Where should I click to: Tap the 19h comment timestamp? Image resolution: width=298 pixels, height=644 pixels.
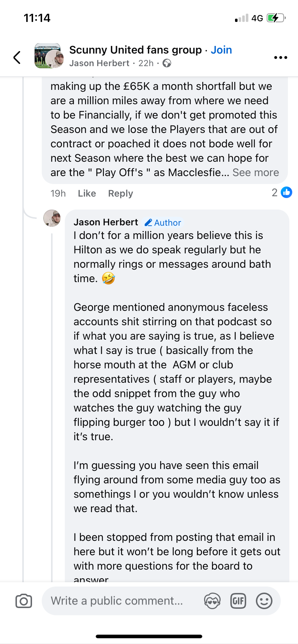[x=58, y=193]
